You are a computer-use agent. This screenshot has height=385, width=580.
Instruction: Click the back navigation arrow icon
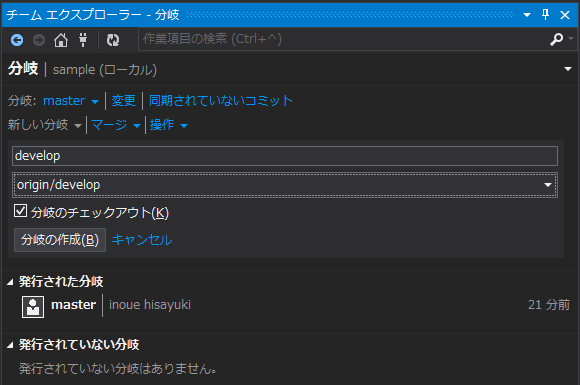[x=17, y=40]
